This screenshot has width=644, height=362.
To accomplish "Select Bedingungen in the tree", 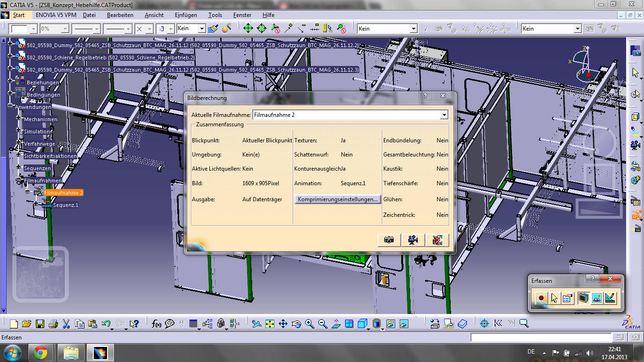I will point(43,95).
